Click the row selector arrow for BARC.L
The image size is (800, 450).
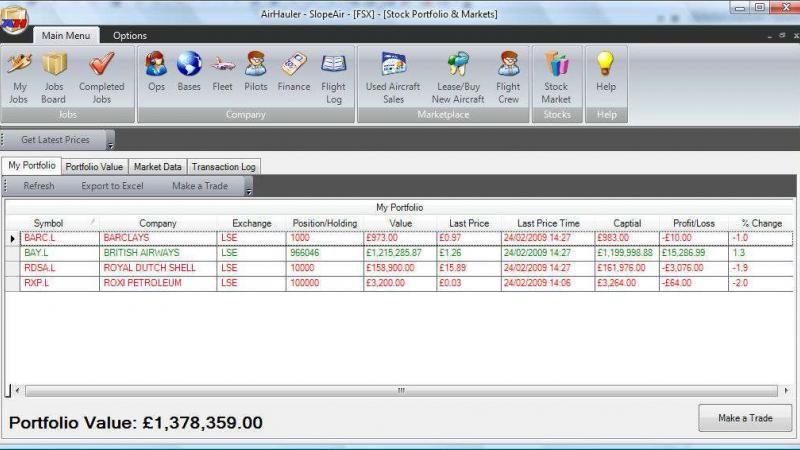12,238
